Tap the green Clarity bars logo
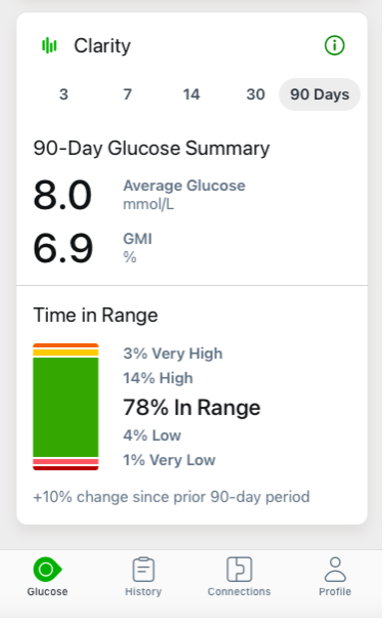The image size is (385, 623). (49, 46)
